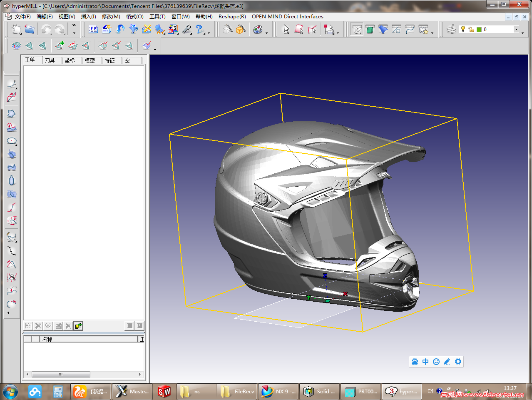Viewport: 532px width, 400px height.
Task: Click the New document icon in toolbar
Action: 17,29
